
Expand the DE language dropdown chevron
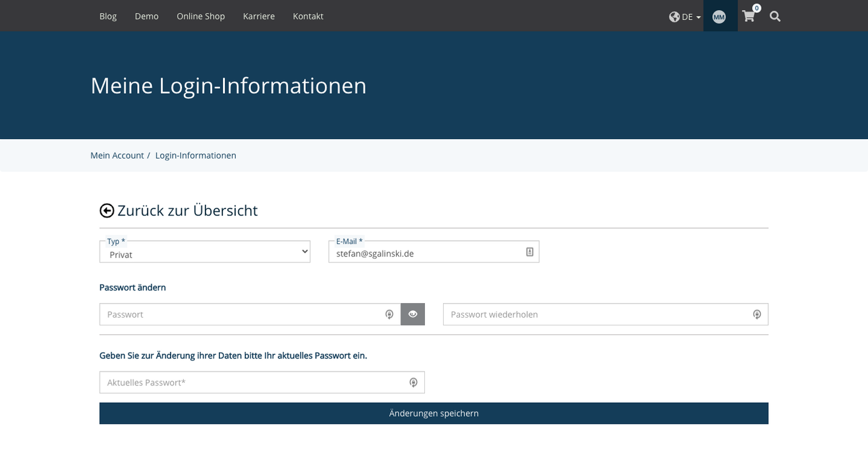(x=699, y=16)
